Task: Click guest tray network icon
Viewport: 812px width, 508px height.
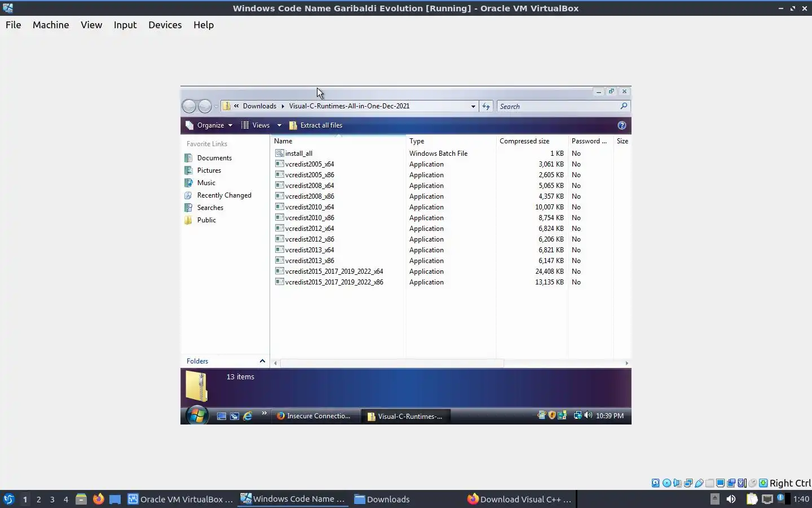Action: click(577, 415)
